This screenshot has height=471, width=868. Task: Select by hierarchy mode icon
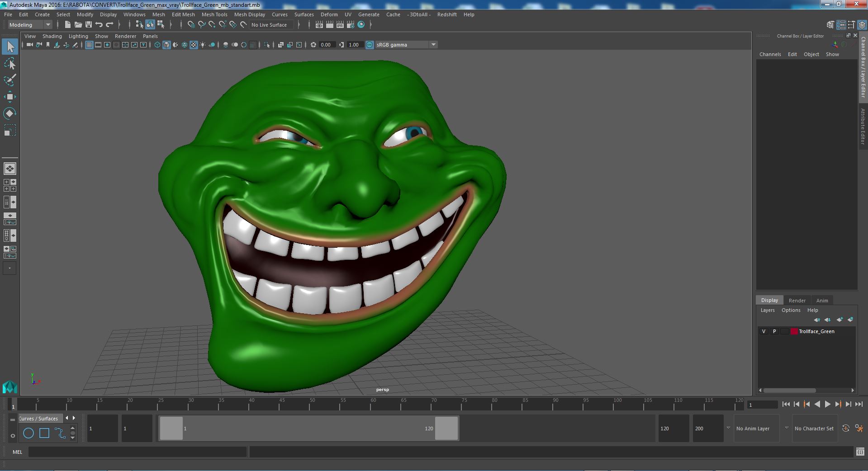coord(139,25)
